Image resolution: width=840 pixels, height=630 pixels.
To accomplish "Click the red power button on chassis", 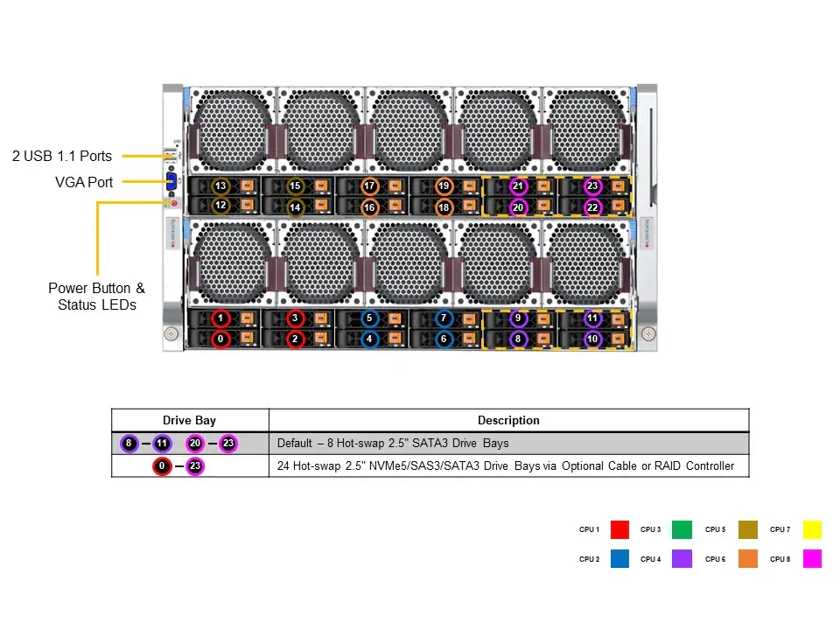I will [x=174, y=203].
